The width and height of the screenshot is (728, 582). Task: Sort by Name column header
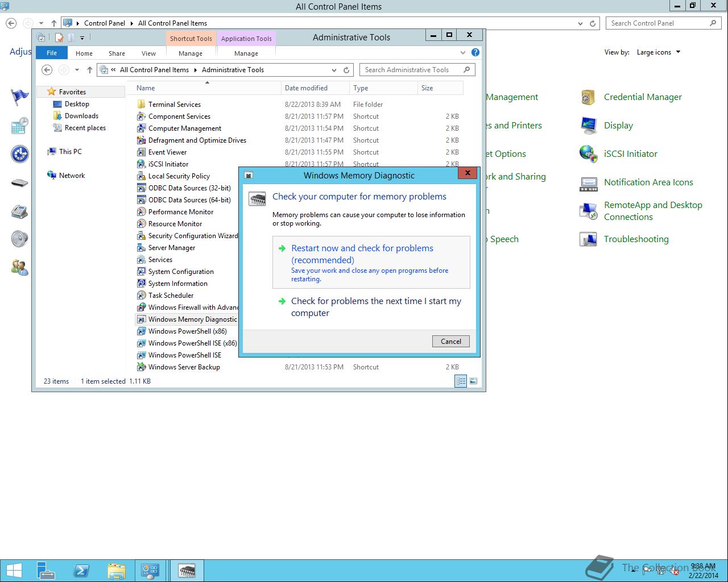click(207, 88)
